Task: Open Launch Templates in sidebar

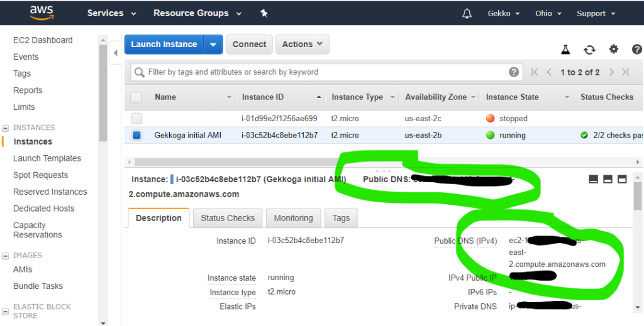Action: pos(47,158)
